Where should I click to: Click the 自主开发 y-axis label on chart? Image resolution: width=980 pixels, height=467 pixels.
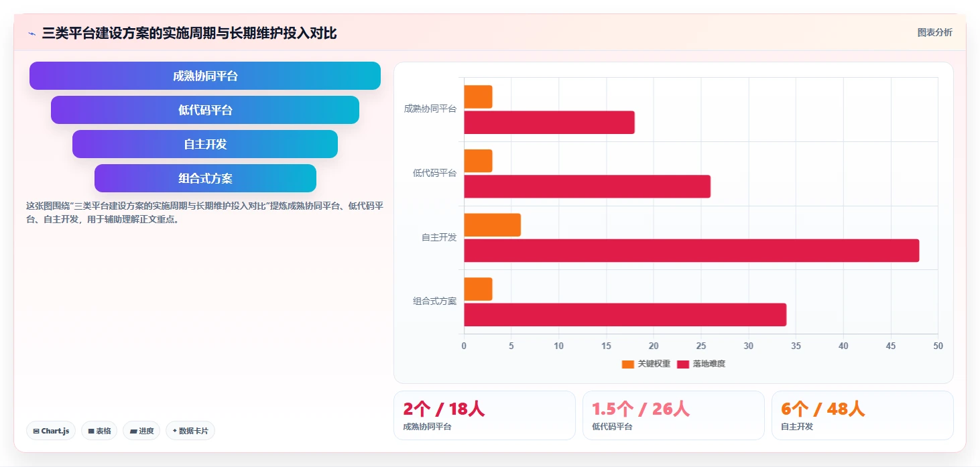439,237
